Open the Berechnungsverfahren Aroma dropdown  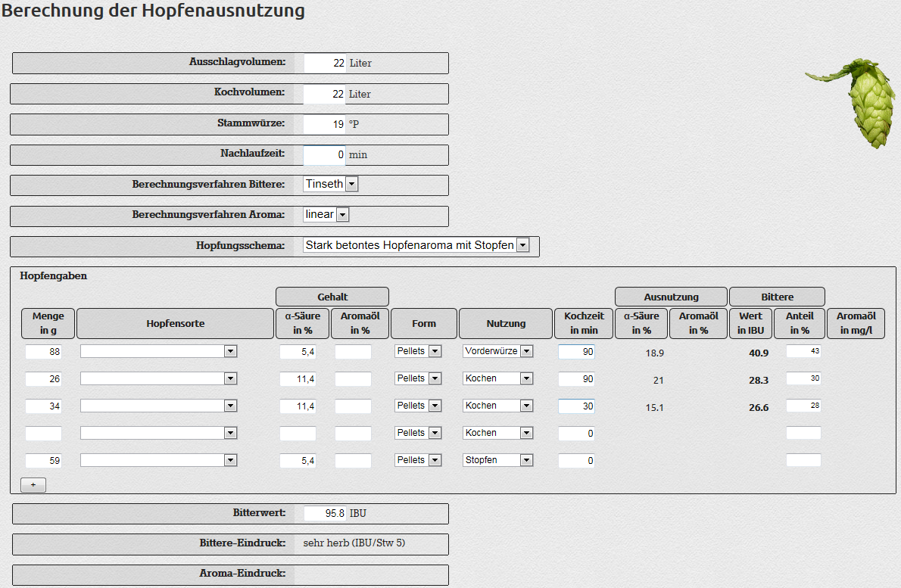coord(326,215)
